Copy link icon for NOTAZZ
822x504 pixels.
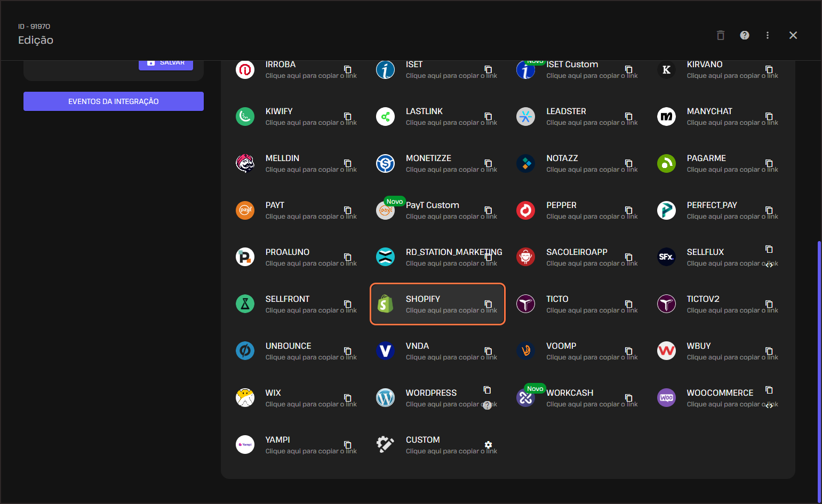628,163
